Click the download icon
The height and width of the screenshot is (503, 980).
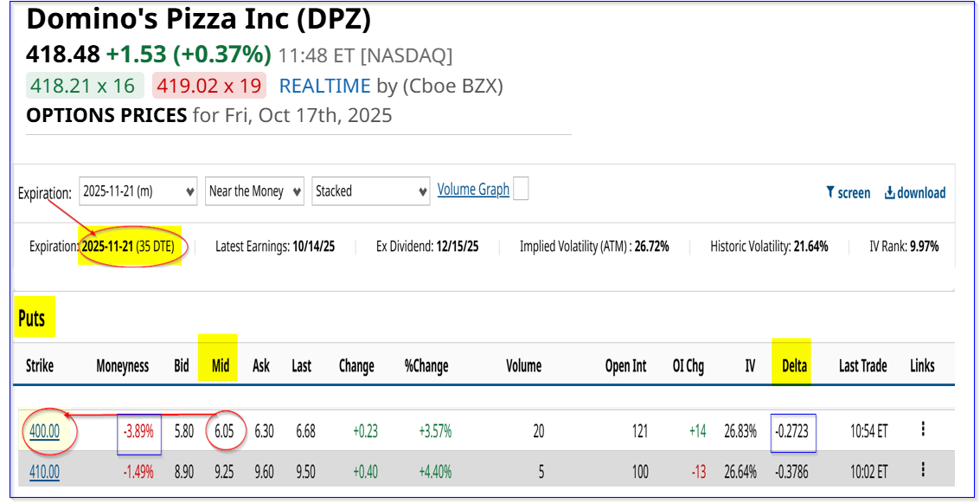pyautogui.click(x=889, y=193)
